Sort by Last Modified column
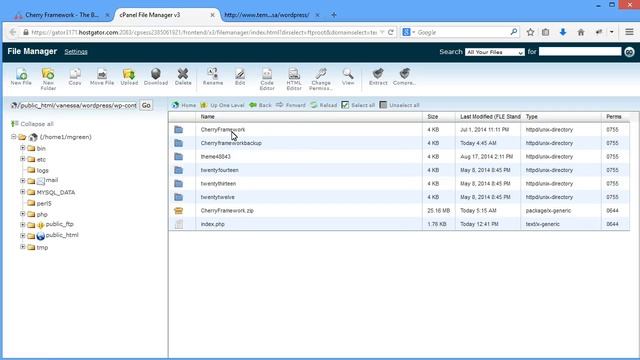 (488, 117)
